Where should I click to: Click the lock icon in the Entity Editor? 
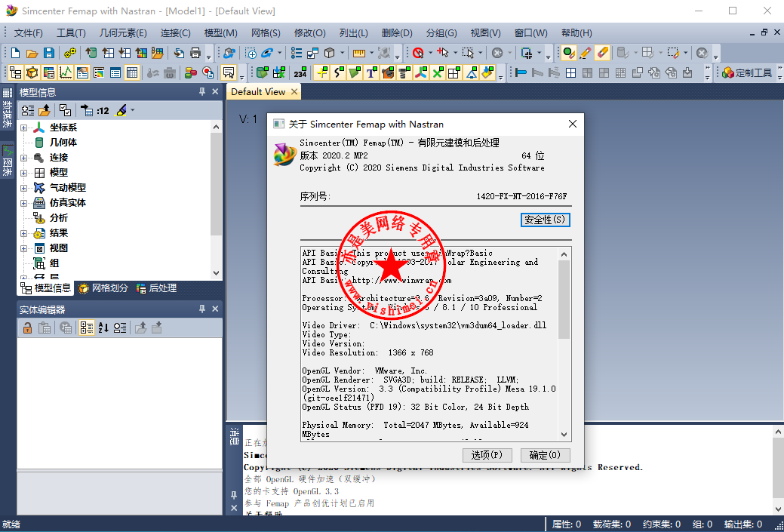pos(28,328)
